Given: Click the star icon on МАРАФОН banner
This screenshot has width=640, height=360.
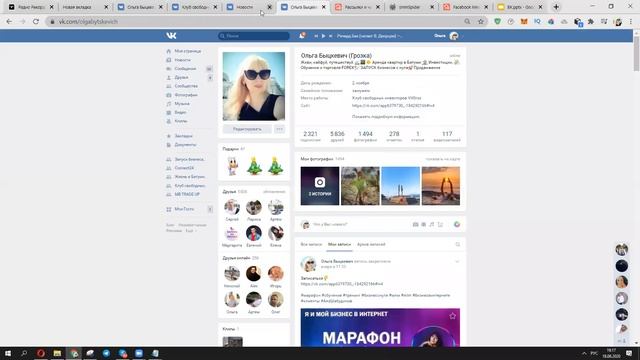Looking at the screenshot, I should point(452,316).
